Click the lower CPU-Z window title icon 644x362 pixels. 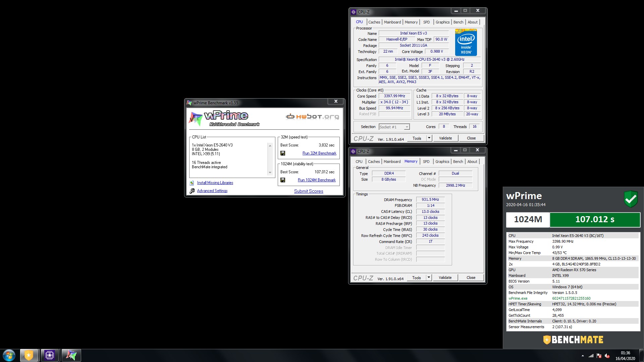pyautogui.click(x=354, y=152)
